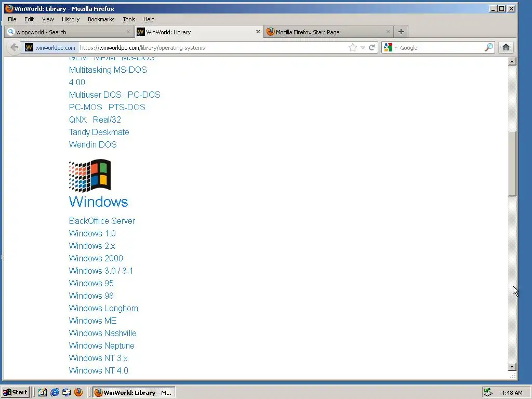
Task: Open the PTS-DOS link
Action: pos(127,107)
